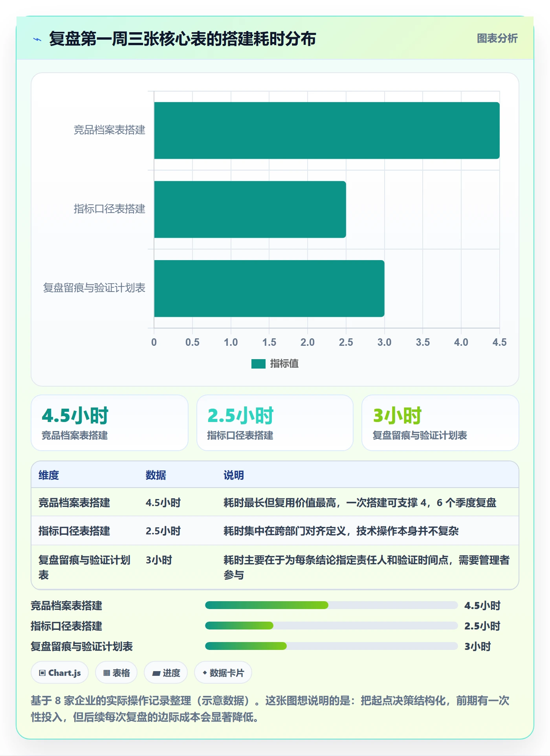Select the 进度 tag chip

tap(166, 673)
